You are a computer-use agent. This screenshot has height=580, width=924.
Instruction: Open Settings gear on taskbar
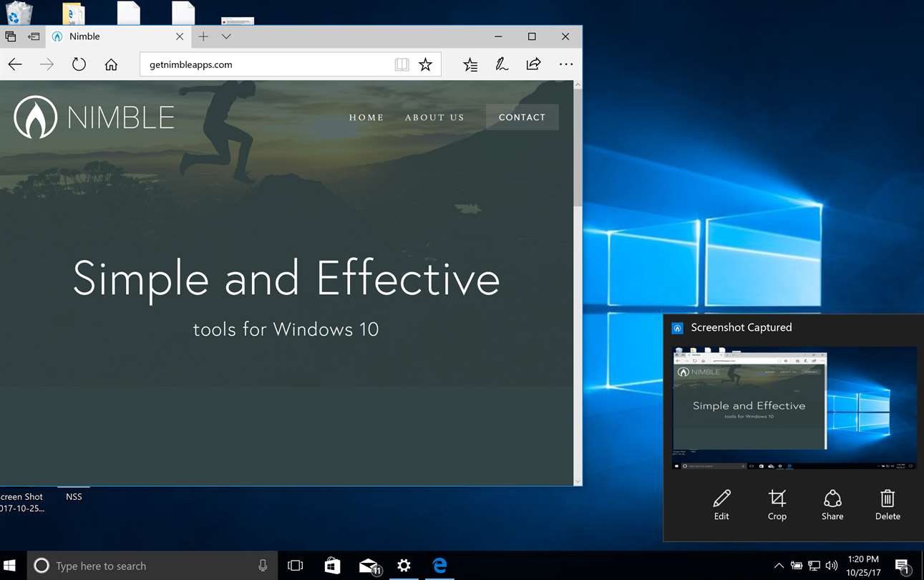[404, 566]
